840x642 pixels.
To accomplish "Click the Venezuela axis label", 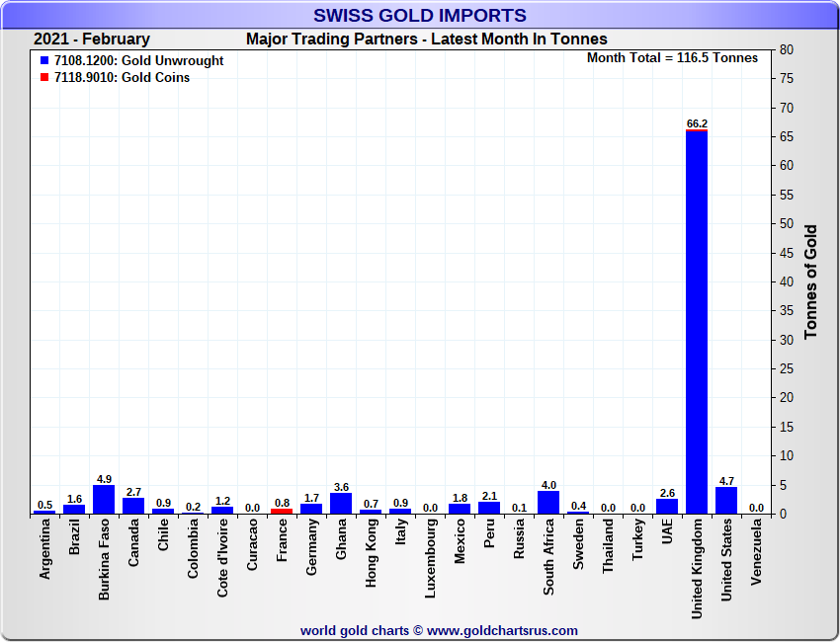I will tap(756, 553).
